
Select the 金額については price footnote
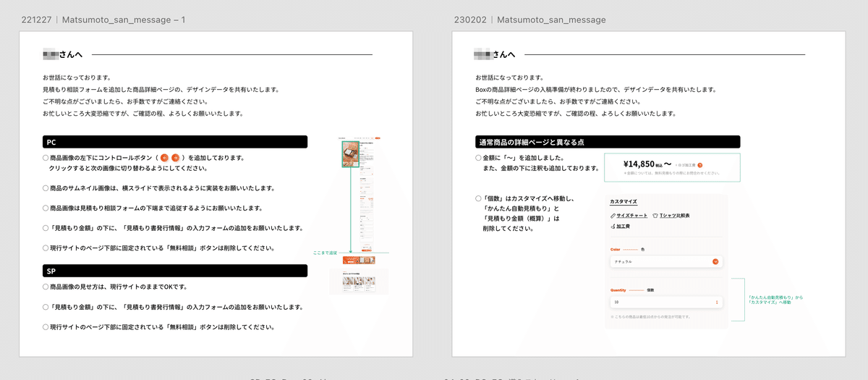672,174
